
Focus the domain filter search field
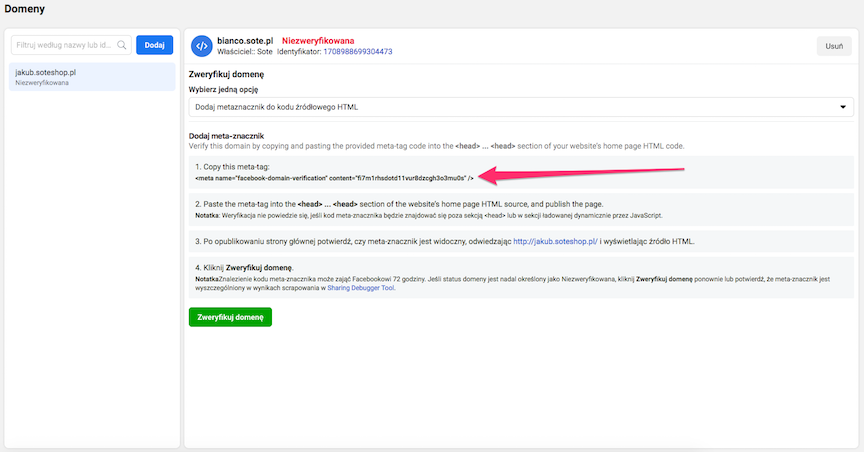(x=64, y=45)
